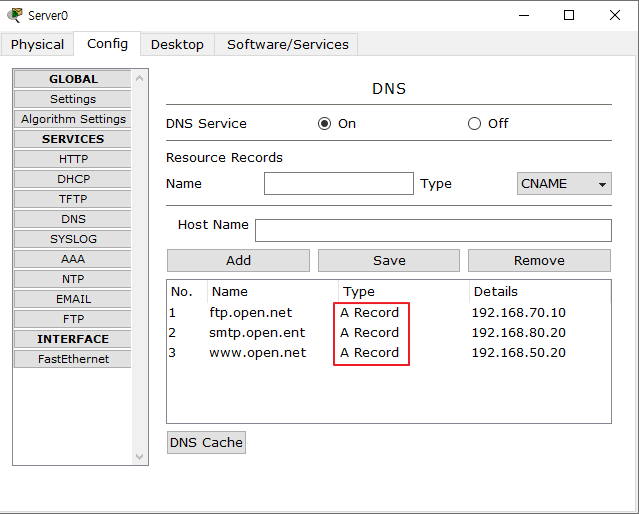Open the AAA service settings
The width and height of the screenshot is (639, 514).
coord(73,259)
